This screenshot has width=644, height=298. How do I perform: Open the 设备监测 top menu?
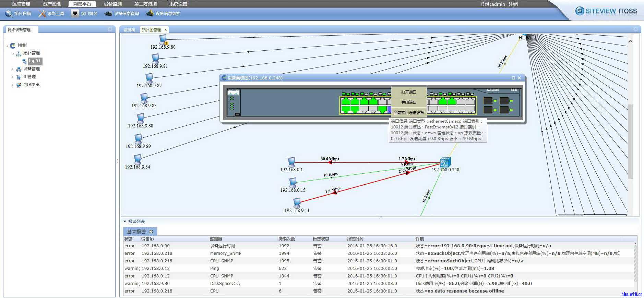(113, 4)
